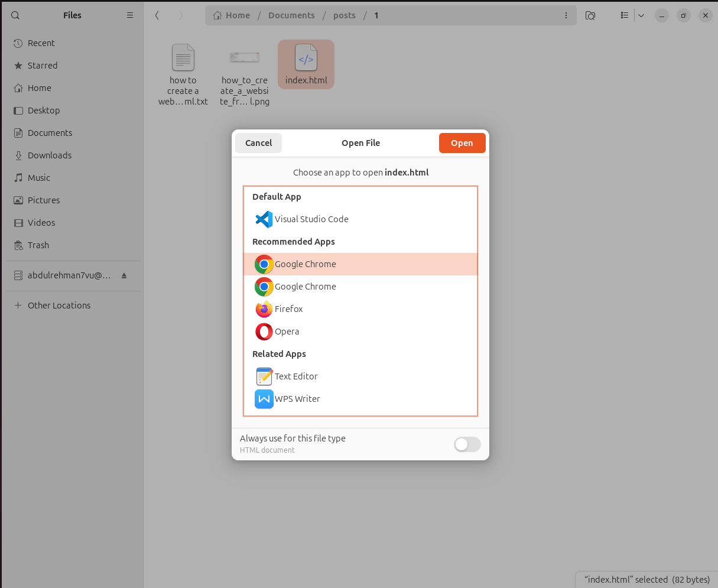This screenshot has width=718, height=588.
Task: Open the Files hamburger menu
Action: pyautogui.click(x=129, y=15)
